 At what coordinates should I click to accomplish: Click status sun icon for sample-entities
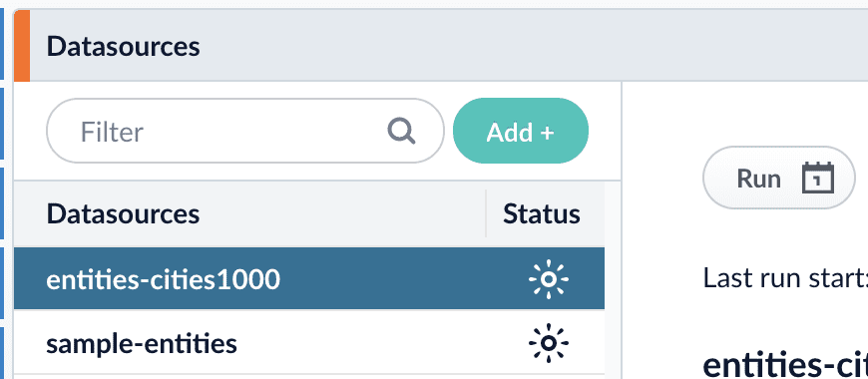(548, 343)
